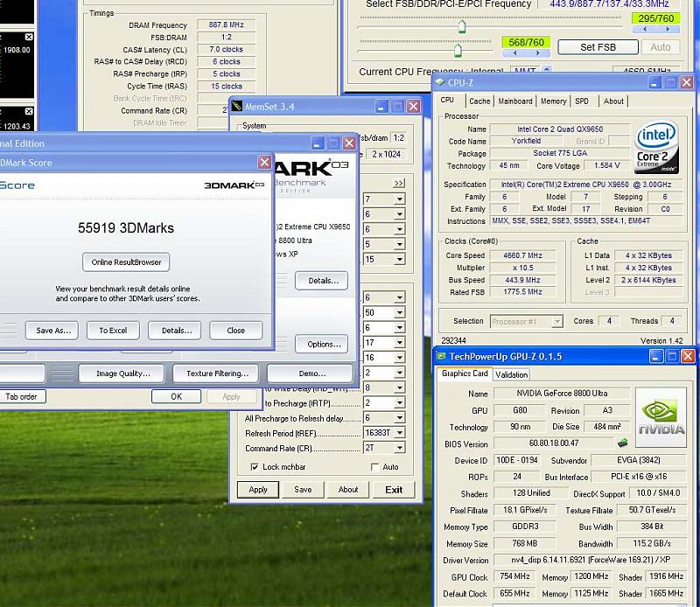The height and width of the screenshot is (607, 700).
Task: Switch to the SPD tab in CPU-Z
Action: [x=582, y=101]
